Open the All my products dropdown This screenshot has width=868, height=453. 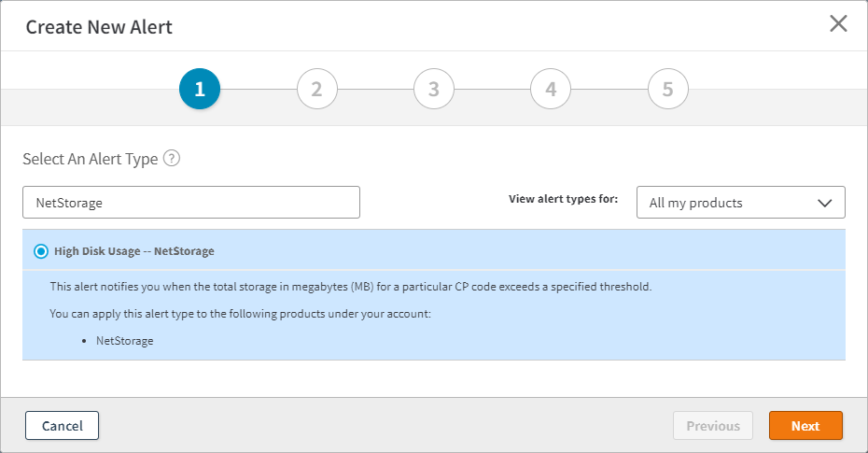tap(728, 203)
